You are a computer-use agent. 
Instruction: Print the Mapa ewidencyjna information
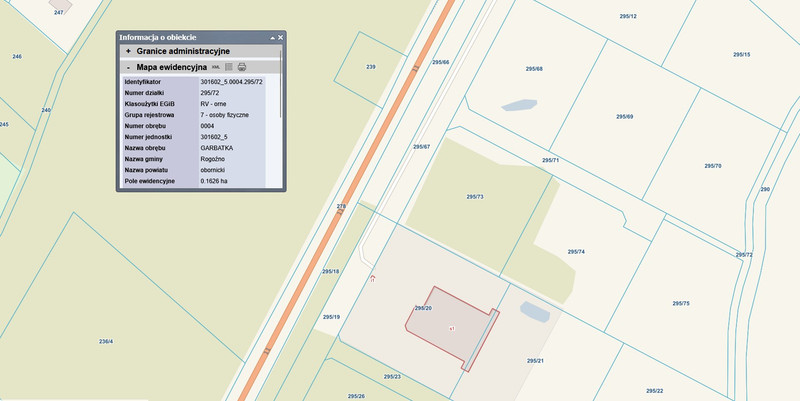pos(241,67)
